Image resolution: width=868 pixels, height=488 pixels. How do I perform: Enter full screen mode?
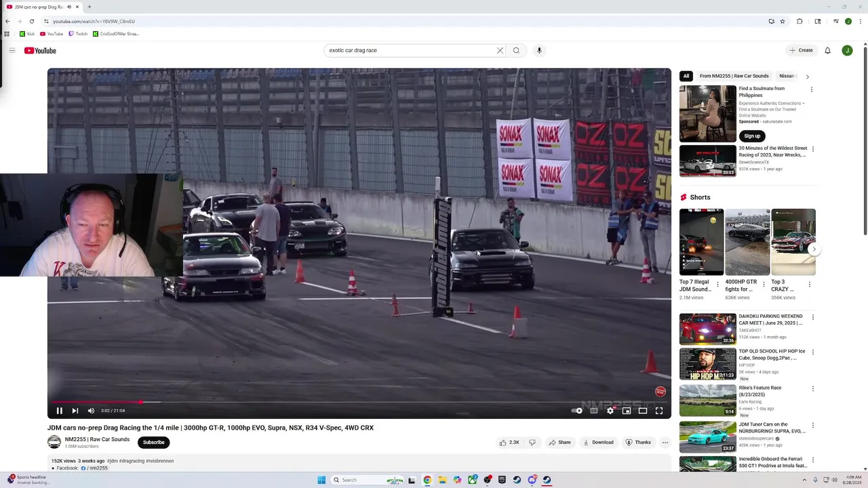(659, 411)
